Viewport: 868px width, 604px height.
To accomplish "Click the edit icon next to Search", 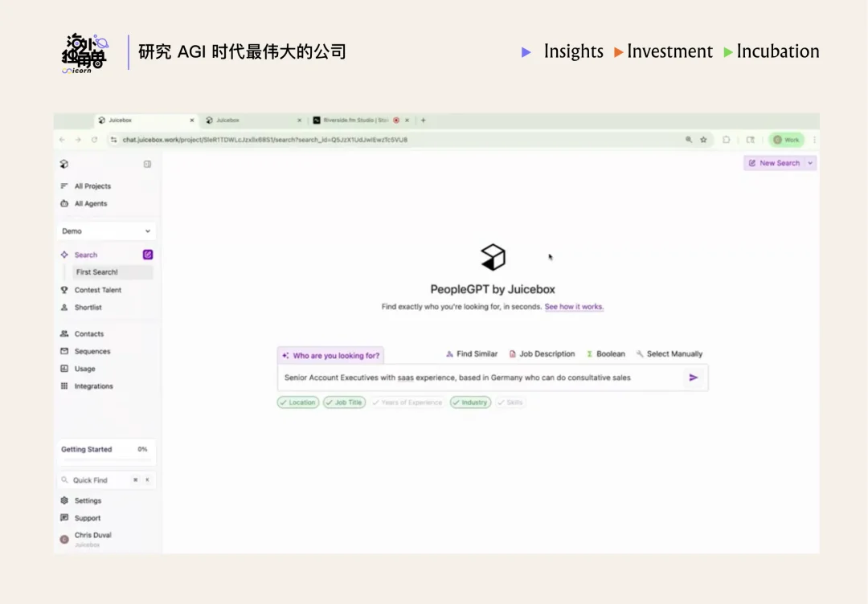I will [148, 254].
